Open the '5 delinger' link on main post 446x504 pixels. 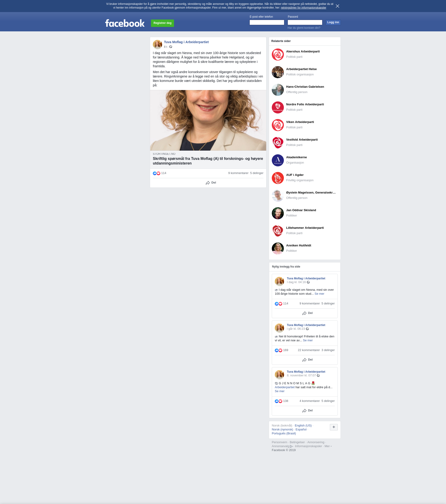[x=257, y=173]
